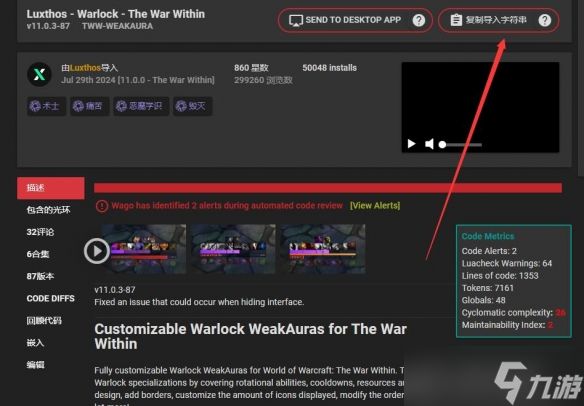Click the Jul 29th 2024 import date
The height and width of the screenshot is (406, 584).
138,80
